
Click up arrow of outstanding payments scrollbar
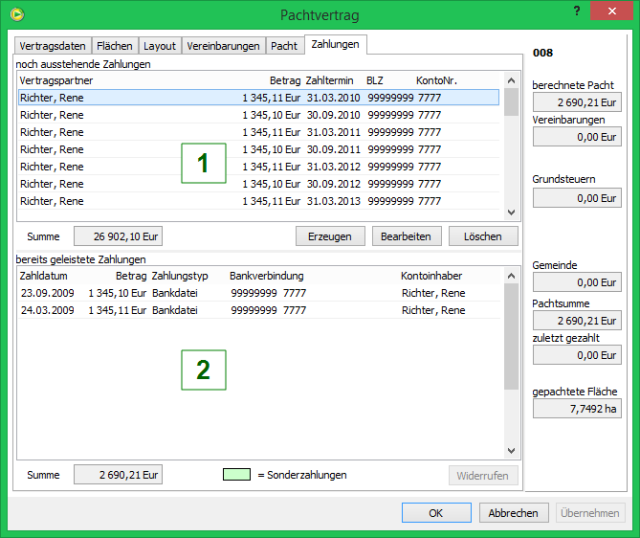[511, 80]
